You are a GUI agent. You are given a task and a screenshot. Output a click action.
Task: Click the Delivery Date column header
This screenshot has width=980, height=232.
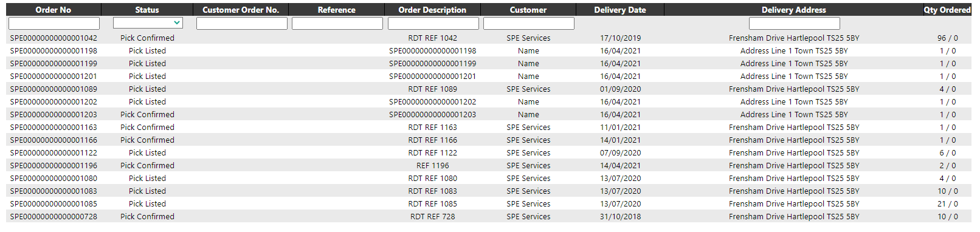620,10
